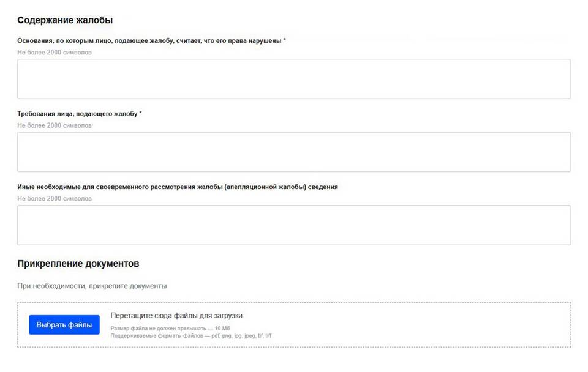
Task: Click the 'При необходимости, прикрепите документы' text
Action: [92, 286]
